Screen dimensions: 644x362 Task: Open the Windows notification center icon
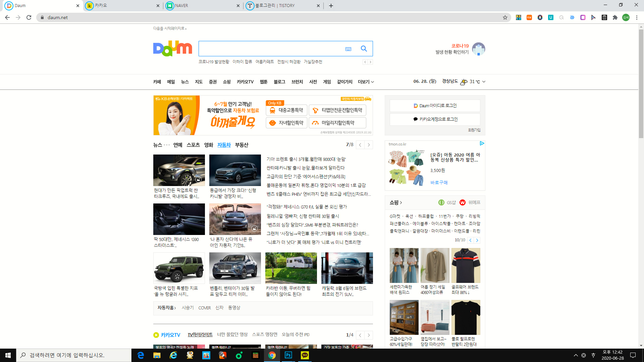tap(633, 355)
